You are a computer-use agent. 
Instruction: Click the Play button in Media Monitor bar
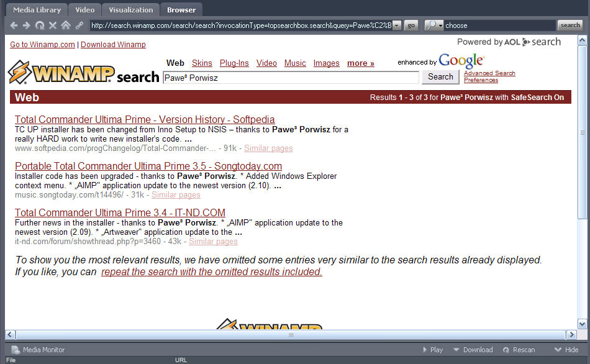432,350
